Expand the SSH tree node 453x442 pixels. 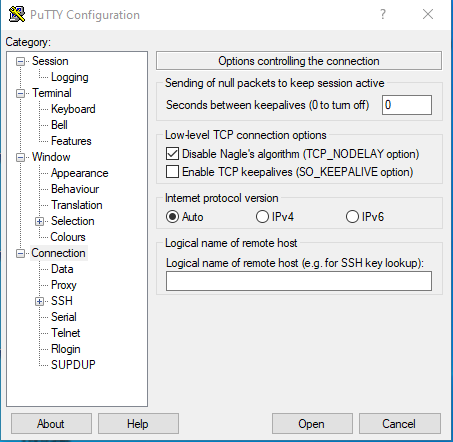point(39,301)
